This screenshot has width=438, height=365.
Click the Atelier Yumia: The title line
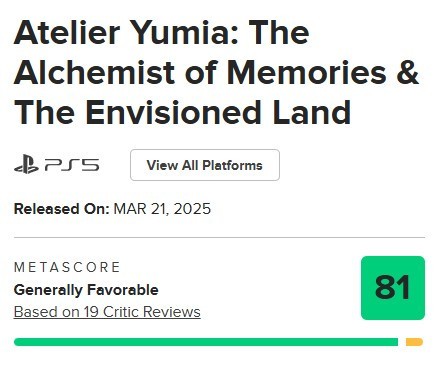(x=162, y=32)
